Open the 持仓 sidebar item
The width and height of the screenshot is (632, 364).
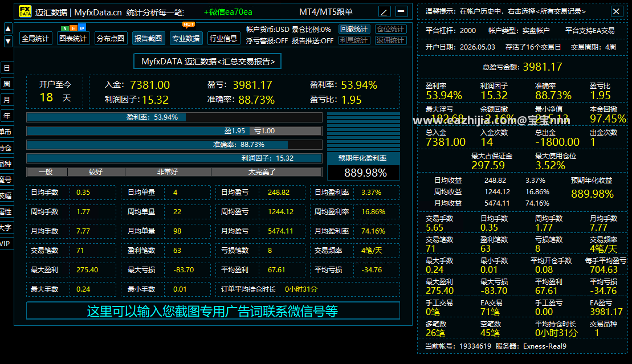pyautogui.click(x=6, y=148)
